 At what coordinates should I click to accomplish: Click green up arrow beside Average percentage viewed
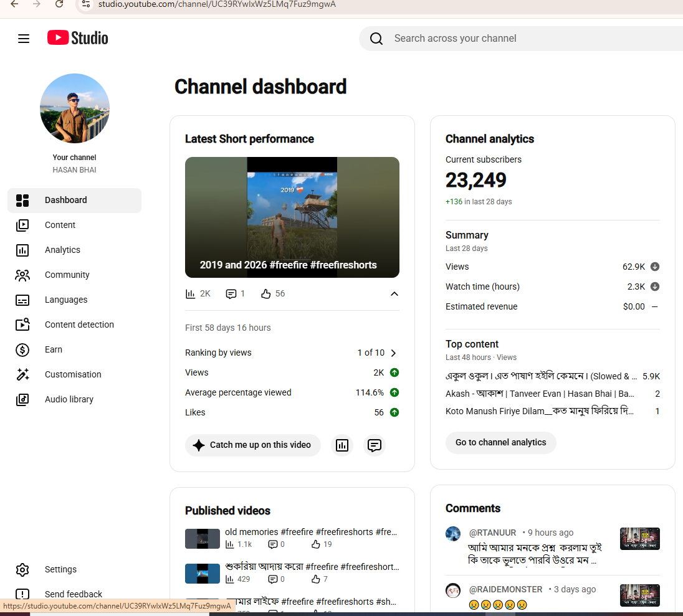pos(394,392)
